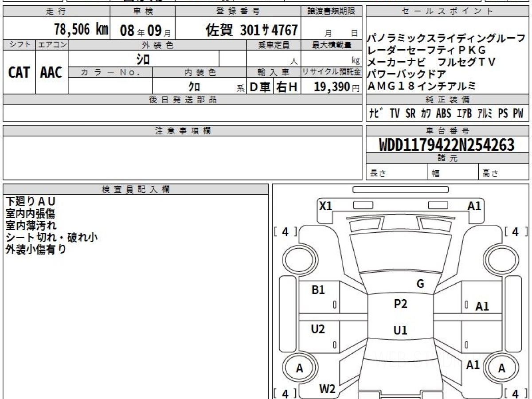The width and height of the screenshot is (532, 399).
Task: Click the U2 mark on rear door
Action: tap(318, 329)
